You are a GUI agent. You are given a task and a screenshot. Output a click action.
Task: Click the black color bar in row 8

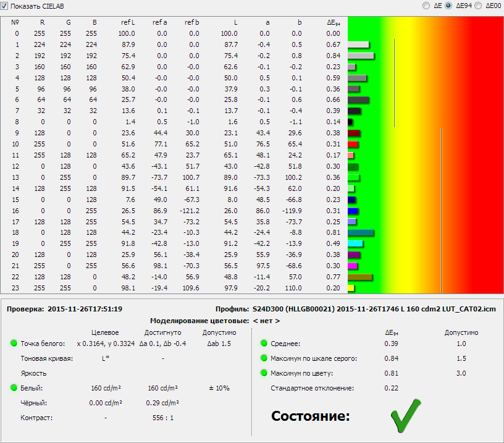pos(350,122)
